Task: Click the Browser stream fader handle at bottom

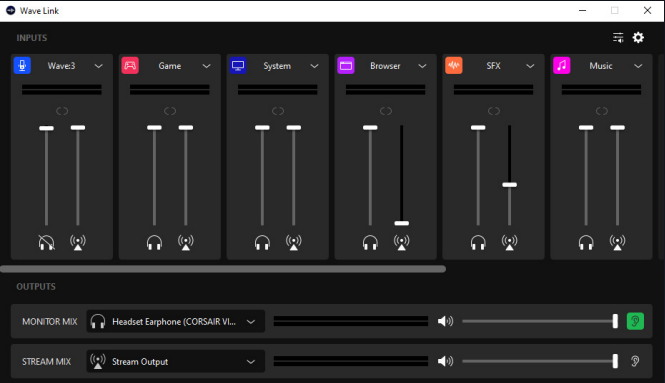Action: click(402, 223)
